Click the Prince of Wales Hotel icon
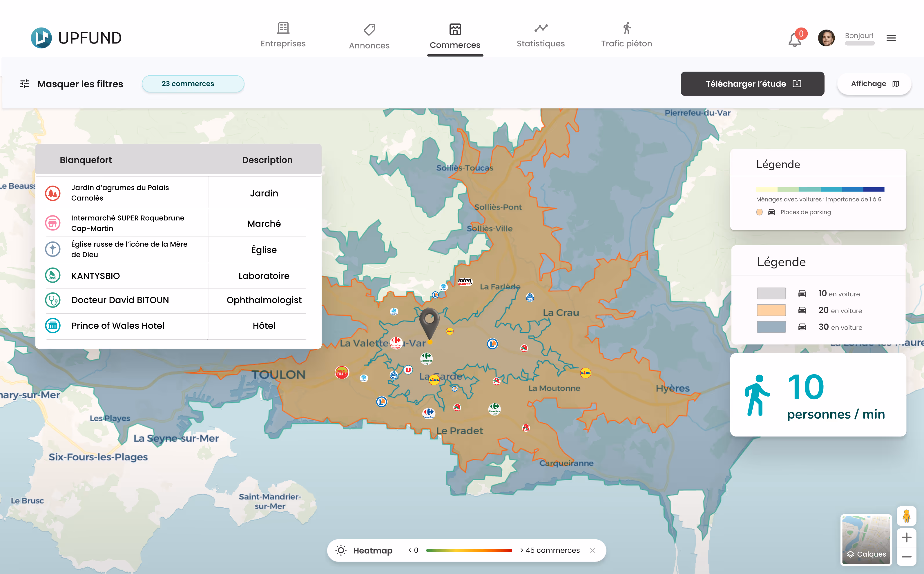This screenshot has height=574, width=924. pyautogui.click(x=53, y=326)
